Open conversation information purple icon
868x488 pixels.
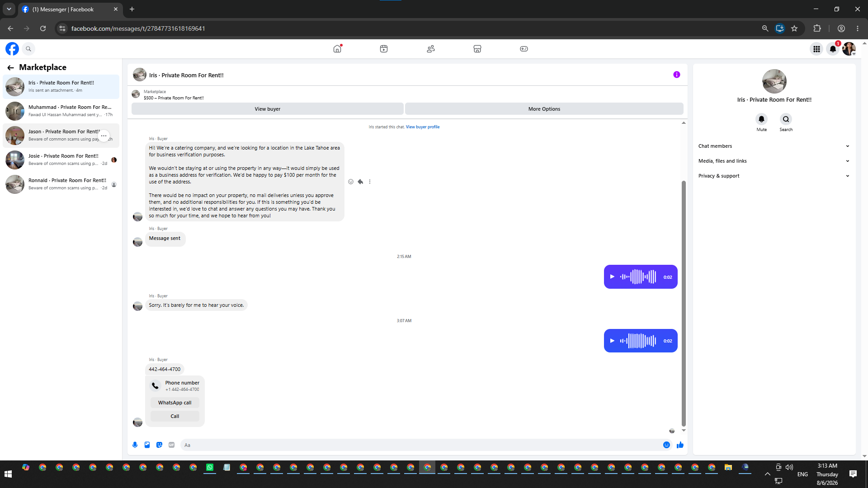pos(677,75)
